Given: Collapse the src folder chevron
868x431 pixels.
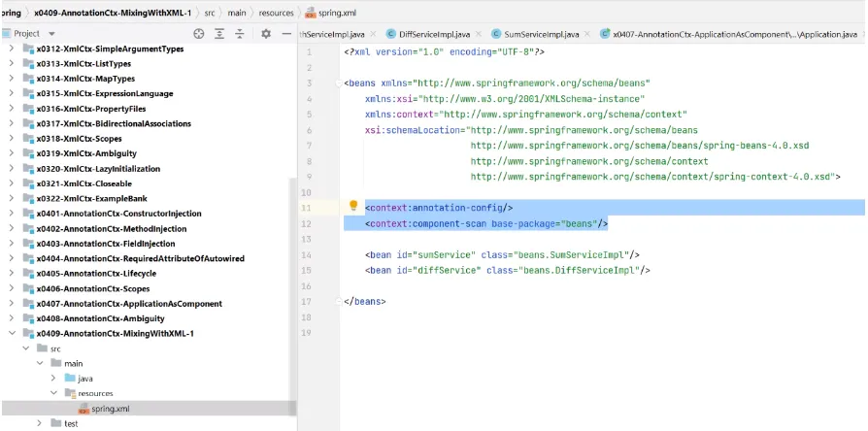Looking at the screenshot, I should (25, 348).
